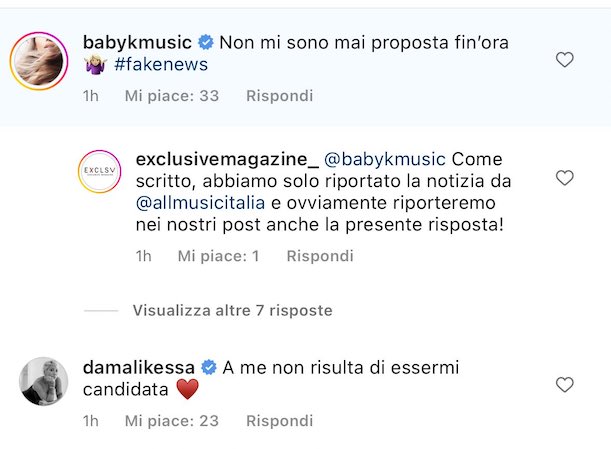Open the @babykmusic mention in reply

click(386, 159)
